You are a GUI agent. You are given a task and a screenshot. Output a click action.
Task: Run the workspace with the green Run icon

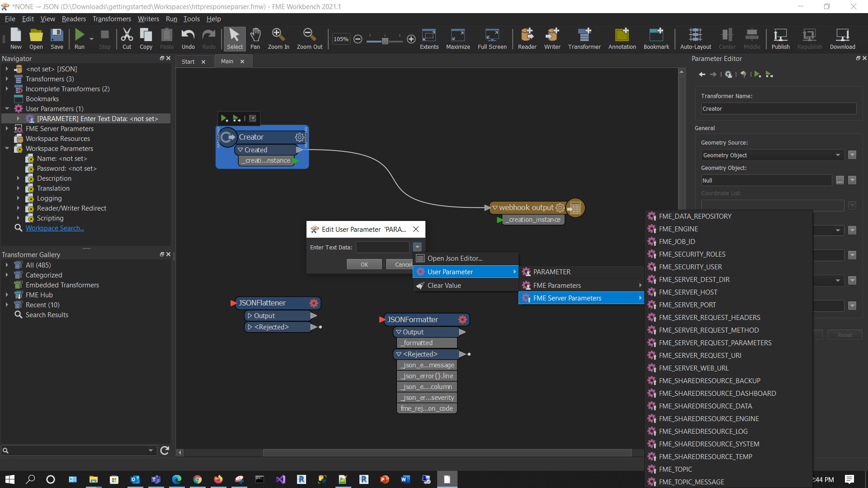tap(80, 38)
